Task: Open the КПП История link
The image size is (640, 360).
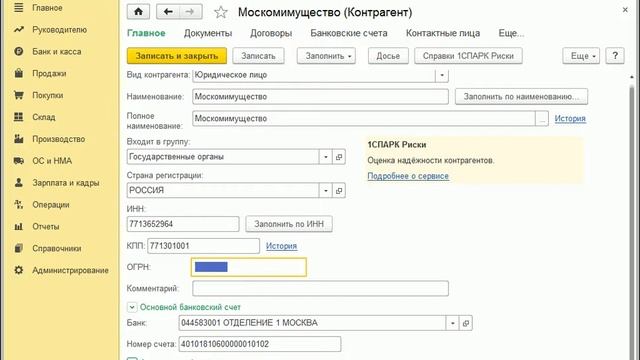Action: [x=281, y=246]
